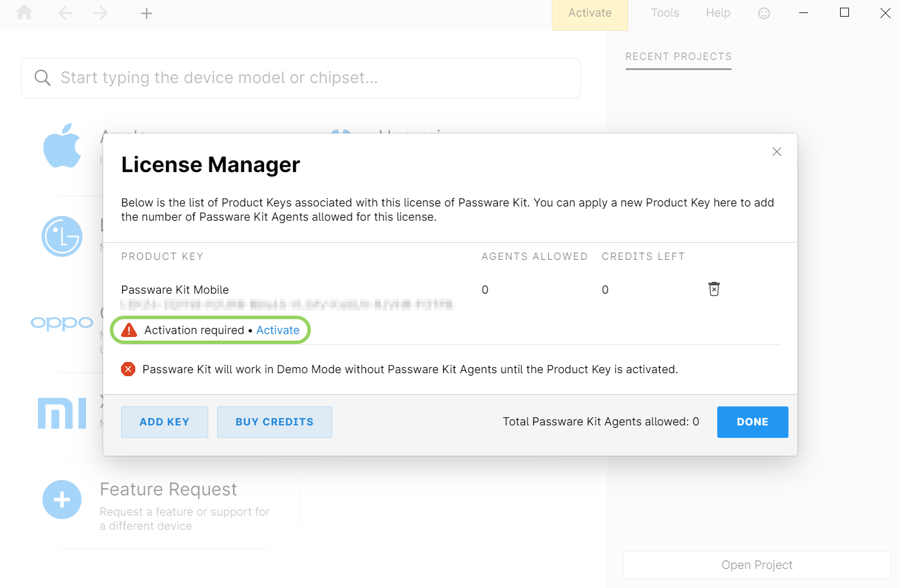Open the Help menu

[718, 12]
